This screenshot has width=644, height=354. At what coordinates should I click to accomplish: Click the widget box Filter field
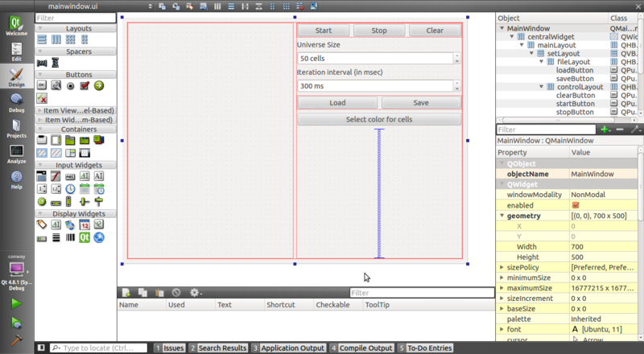click(76, 18)
